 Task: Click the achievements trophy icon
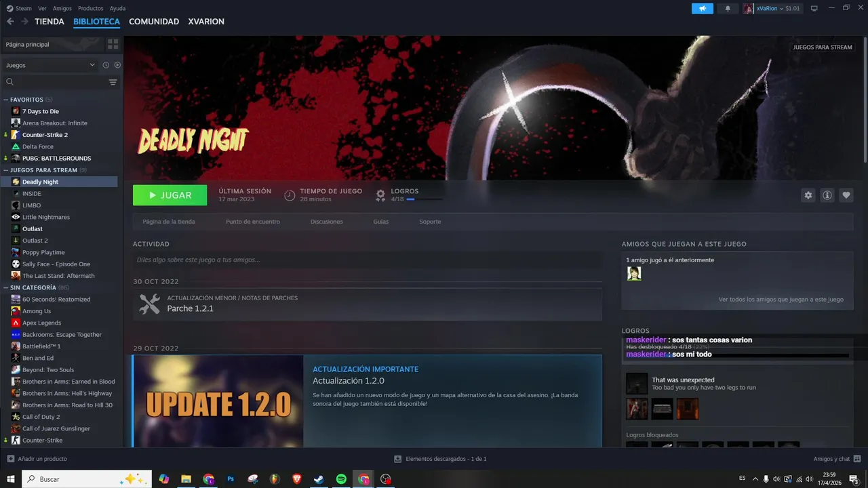tap(380, 195)
